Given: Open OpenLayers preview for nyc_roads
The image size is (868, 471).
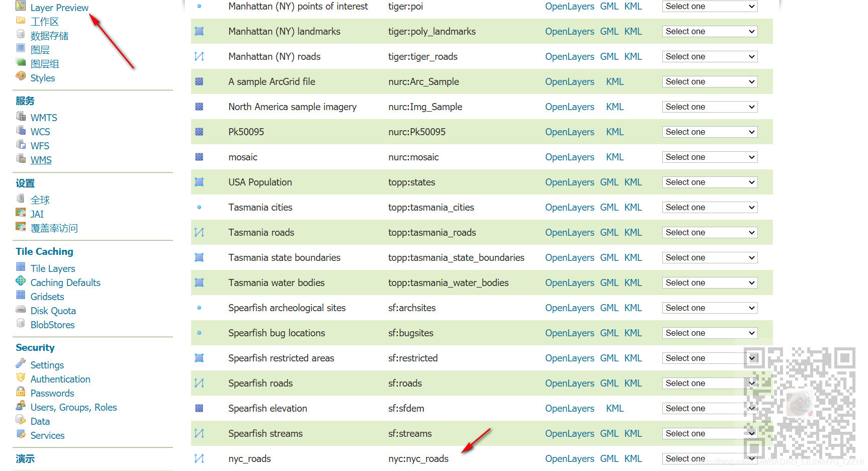Looking at the screenshot, I should pos(570,458).
